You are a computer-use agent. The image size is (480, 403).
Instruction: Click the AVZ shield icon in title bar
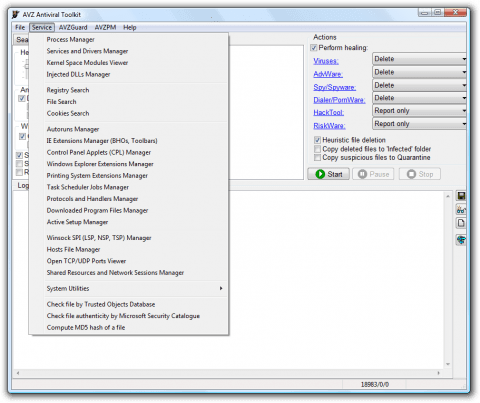(16, 15)
